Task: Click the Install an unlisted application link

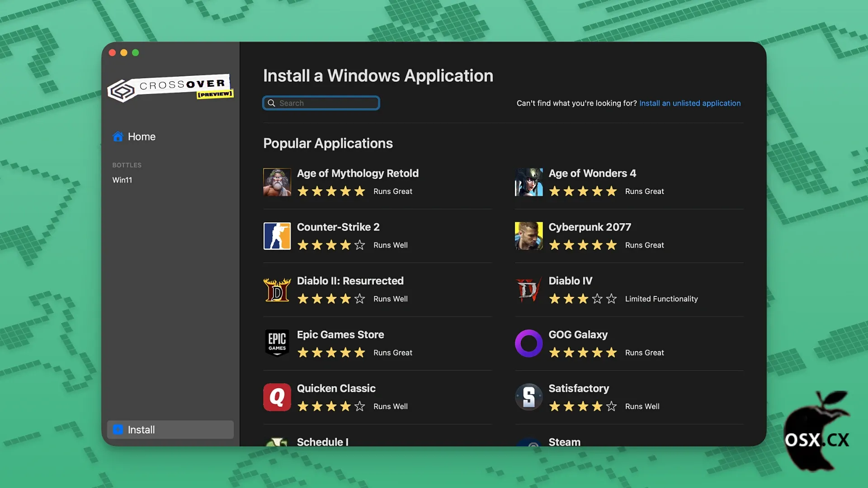Action: pyautogui.click(x=690, y=103)
